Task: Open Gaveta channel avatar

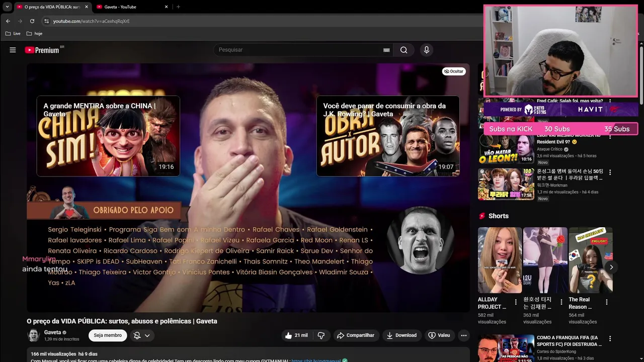Action: pyautogui.click(x=33, y=335)
